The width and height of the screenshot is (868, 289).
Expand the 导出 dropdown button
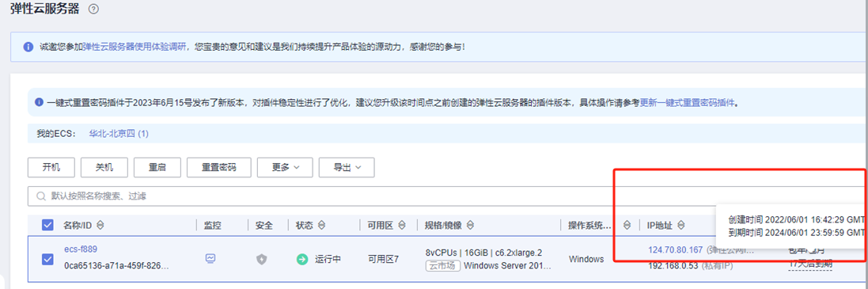point(347,167)
